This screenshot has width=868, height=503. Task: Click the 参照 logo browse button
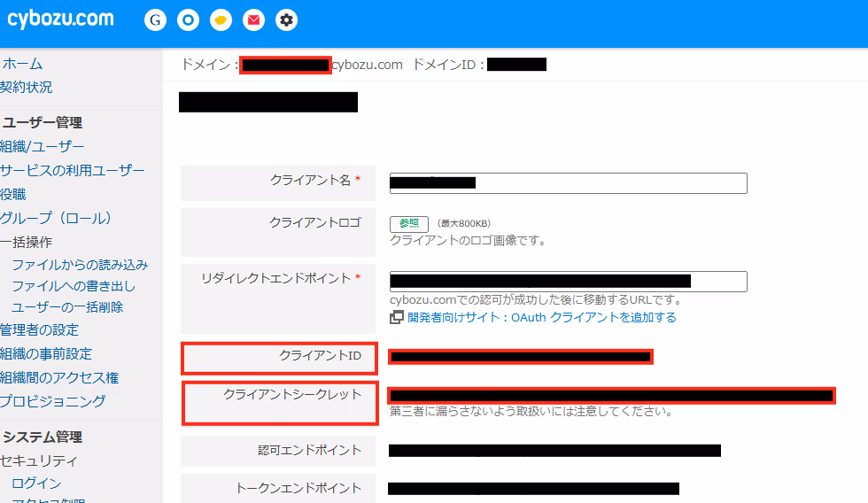409,223
